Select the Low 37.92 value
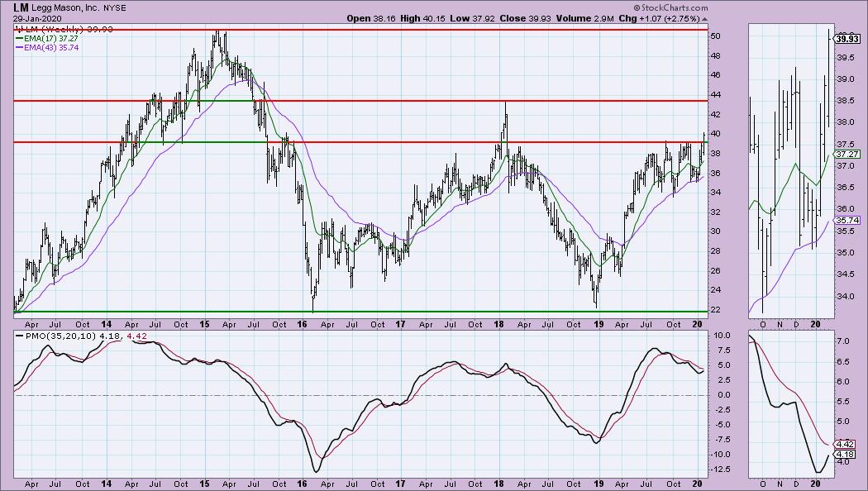Image resolution: width=868 pixels, height=491 pixels. click(474, 18)
